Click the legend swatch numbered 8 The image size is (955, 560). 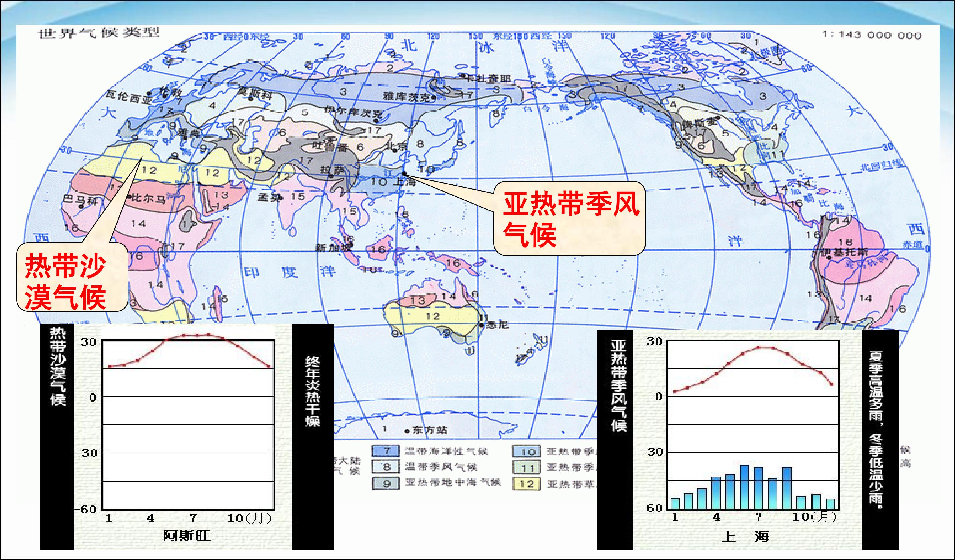385,466
